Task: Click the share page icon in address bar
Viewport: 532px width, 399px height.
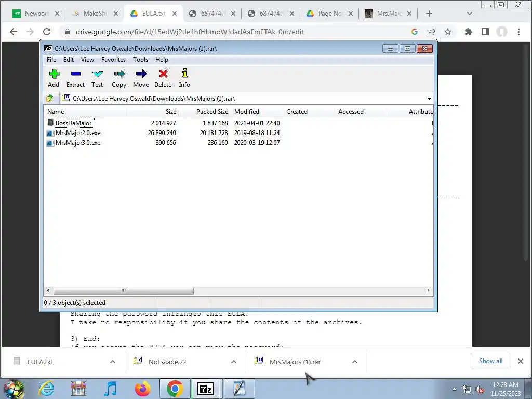Action: click(431, 32)
